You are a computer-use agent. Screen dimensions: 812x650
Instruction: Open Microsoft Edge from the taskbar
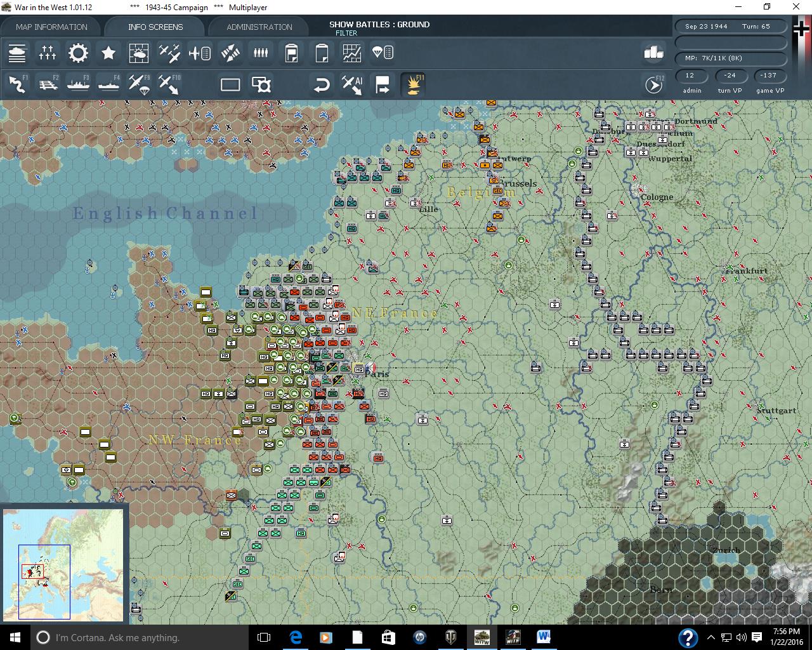[296, 637]
